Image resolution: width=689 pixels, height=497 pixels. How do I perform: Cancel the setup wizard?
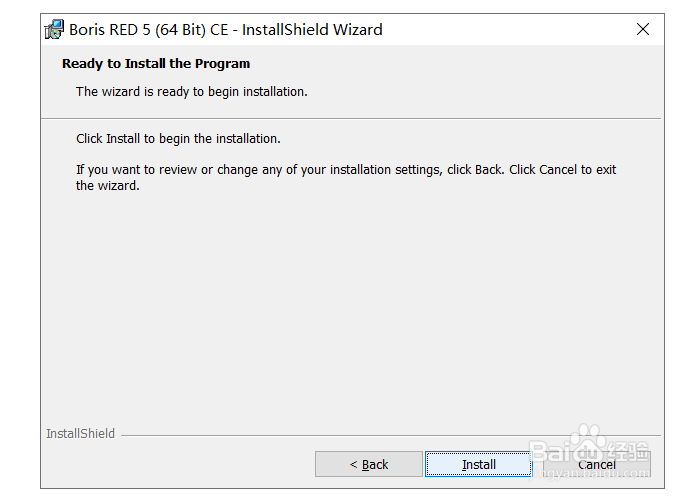(597, 464)
